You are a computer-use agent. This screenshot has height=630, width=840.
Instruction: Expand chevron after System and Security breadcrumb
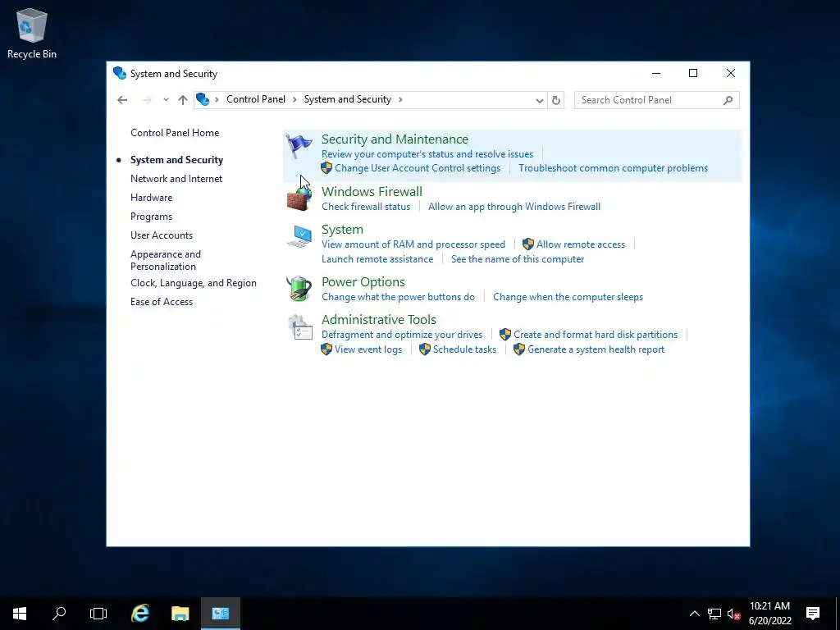pyautogui.click(x=400, y=99)
